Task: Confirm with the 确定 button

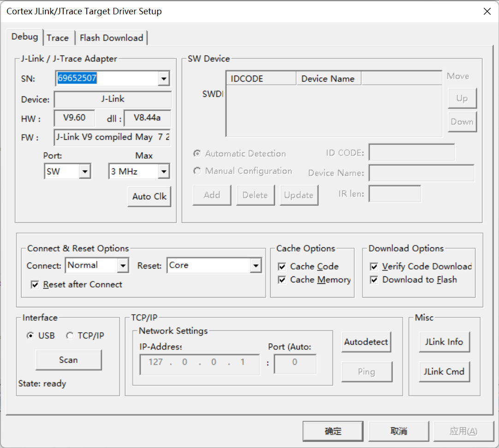Action: point(333,431)
